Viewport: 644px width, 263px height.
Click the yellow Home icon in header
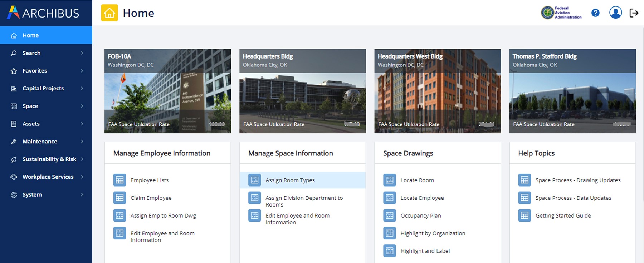click(x=109, y=13)
